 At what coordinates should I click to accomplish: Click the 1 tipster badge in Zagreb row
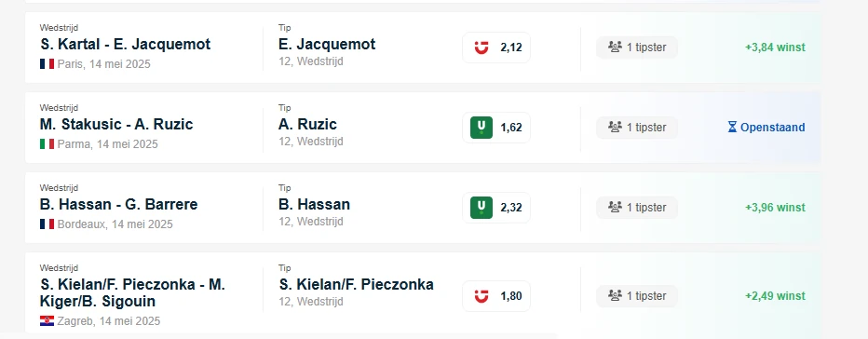tap(637, 296)
